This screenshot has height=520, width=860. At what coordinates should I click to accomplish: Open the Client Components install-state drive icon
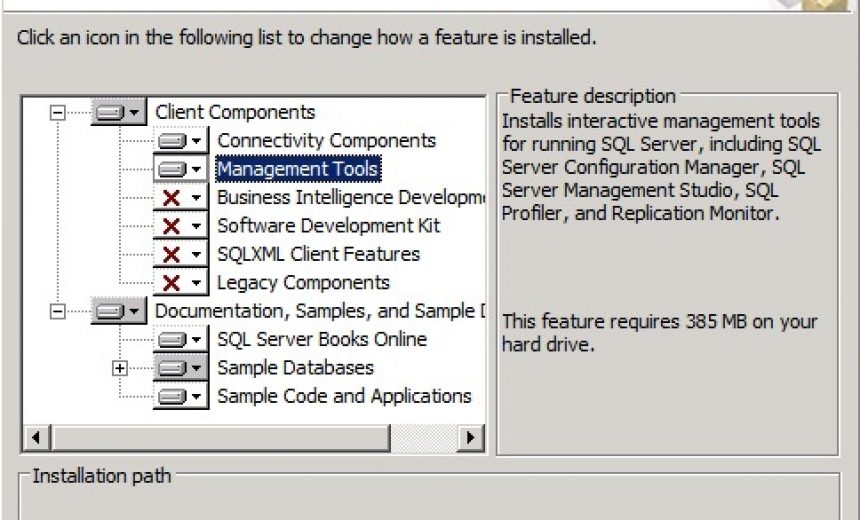tap(118, 112)
